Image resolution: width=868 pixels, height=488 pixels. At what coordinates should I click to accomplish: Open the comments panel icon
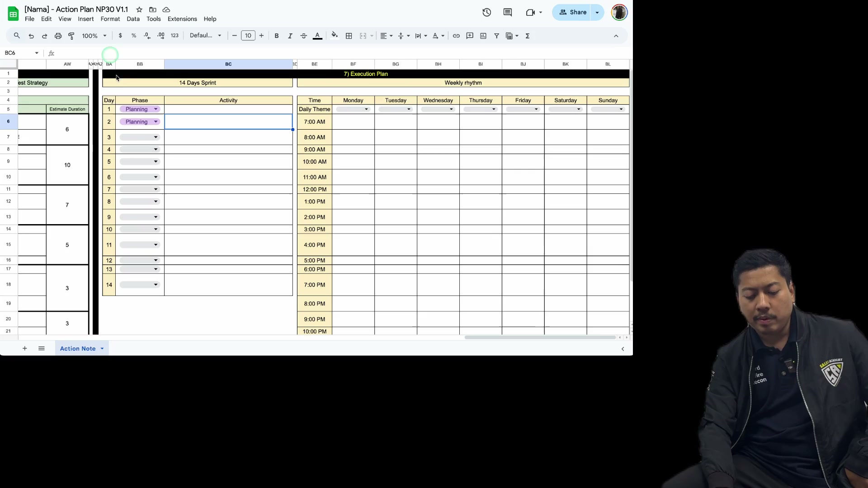508,12
